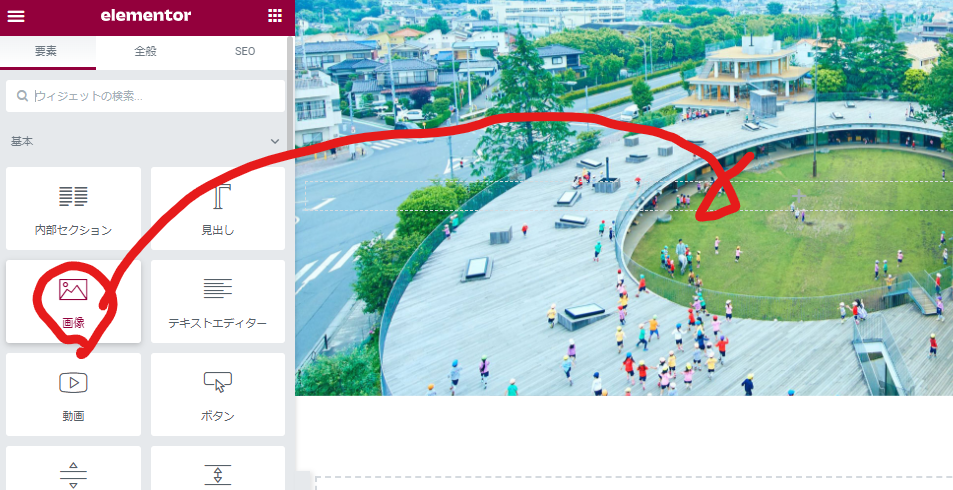953x490 pixels.
Task: Collapse the 基本 category chevron
Action: click(x=275, y=142)
